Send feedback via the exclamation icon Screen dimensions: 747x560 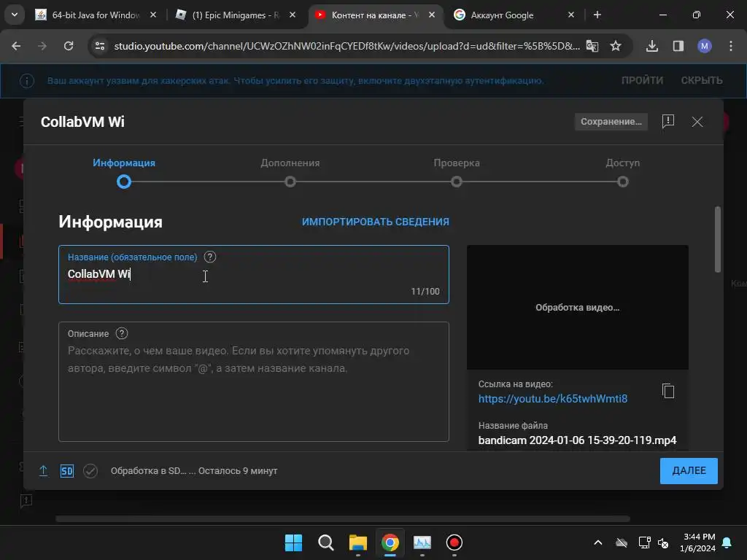[668, 122]
